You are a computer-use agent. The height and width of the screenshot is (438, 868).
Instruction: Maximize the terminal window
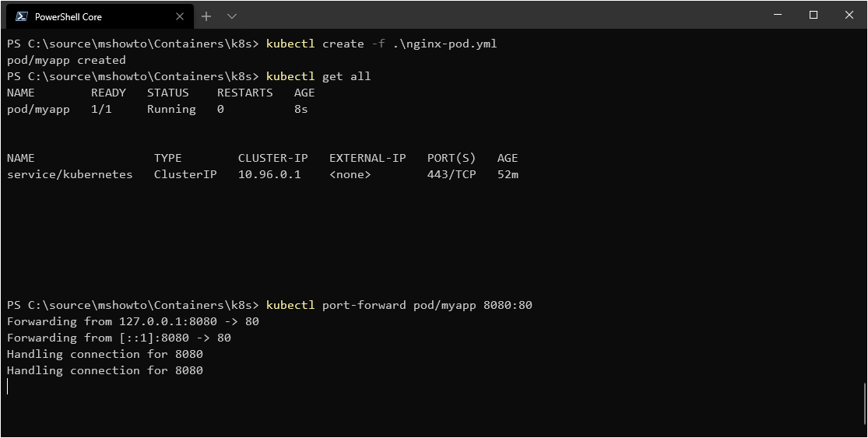click(814, 15)
